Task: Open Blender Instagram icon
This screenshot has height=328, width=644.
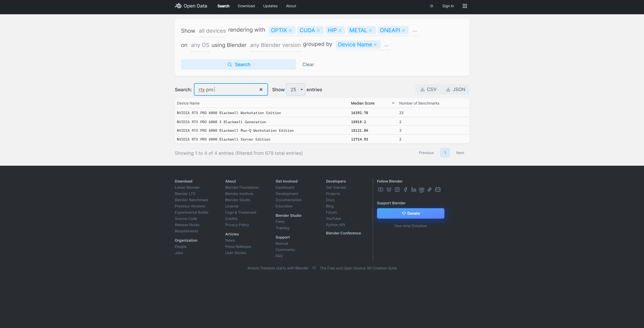Action: click(x=397, y=190)
